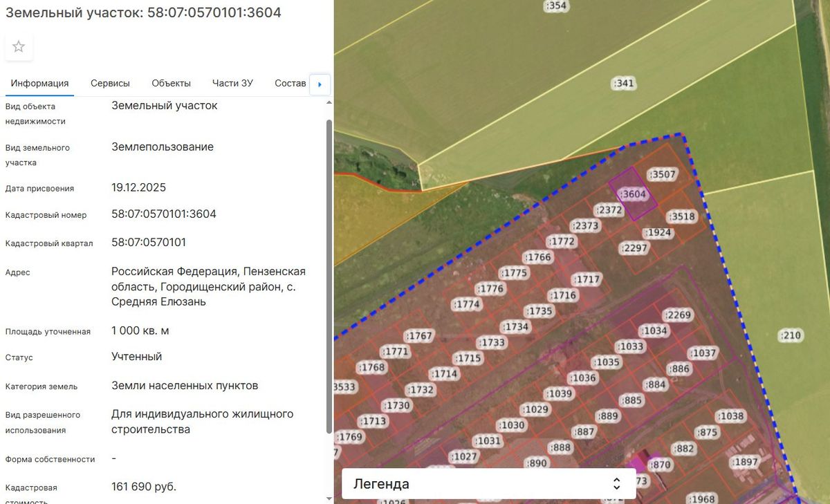Image resolution: width=830 pixels, height=504 pixels.
Task: Choose parcel :210 on the map
Action: [x=790, y=336]
